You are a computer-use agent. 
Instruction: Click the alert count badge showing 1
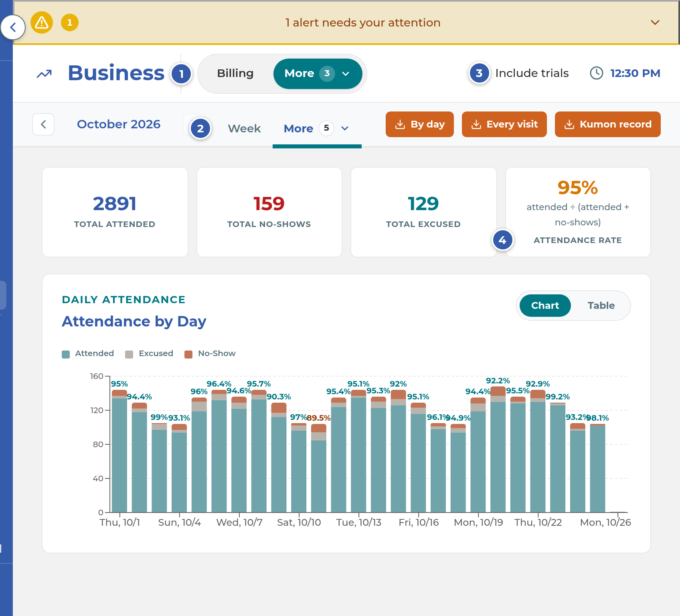(x=70, y=22)
